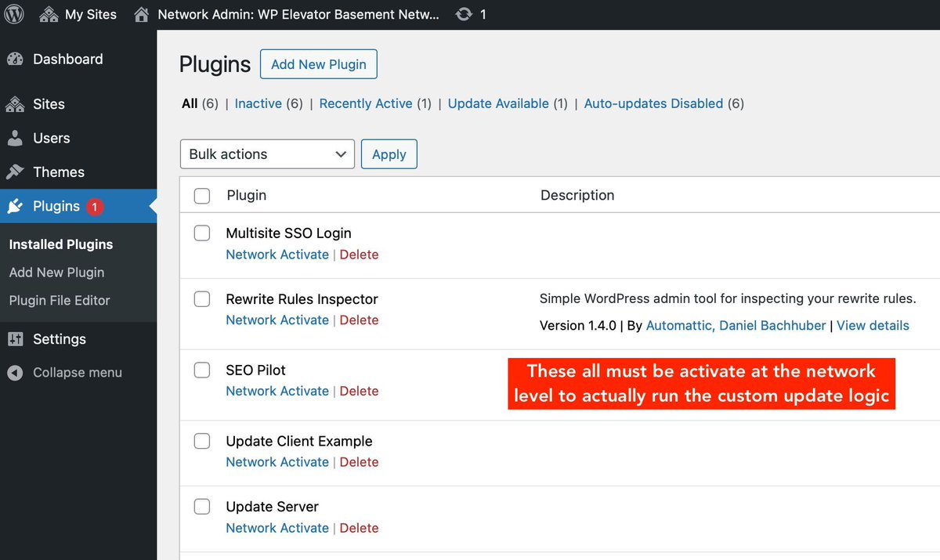
Task: Open Plugin File Editor in sidebar
Action: tap(60, 300)
